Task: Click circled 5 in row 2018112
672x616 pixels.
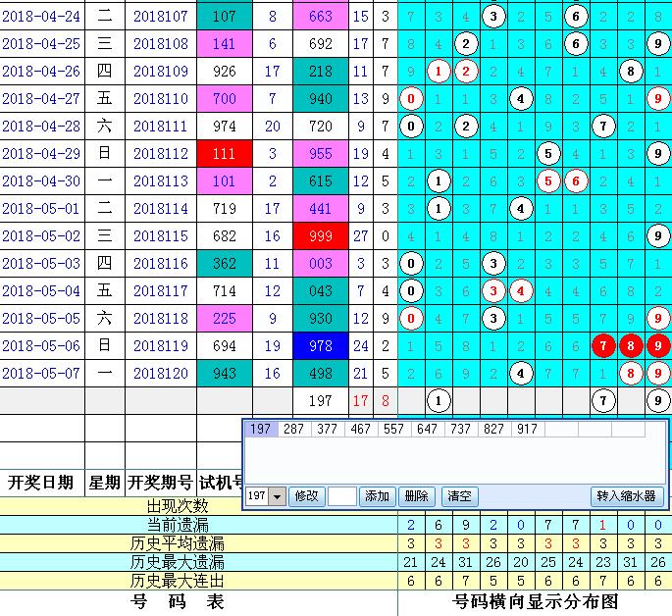Action: click(548, 153)
